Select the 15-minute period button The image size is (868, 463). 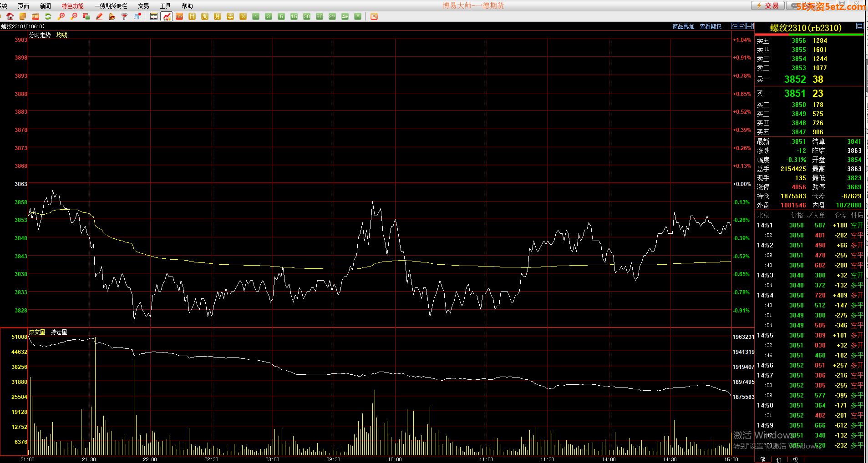click(294, 16)
